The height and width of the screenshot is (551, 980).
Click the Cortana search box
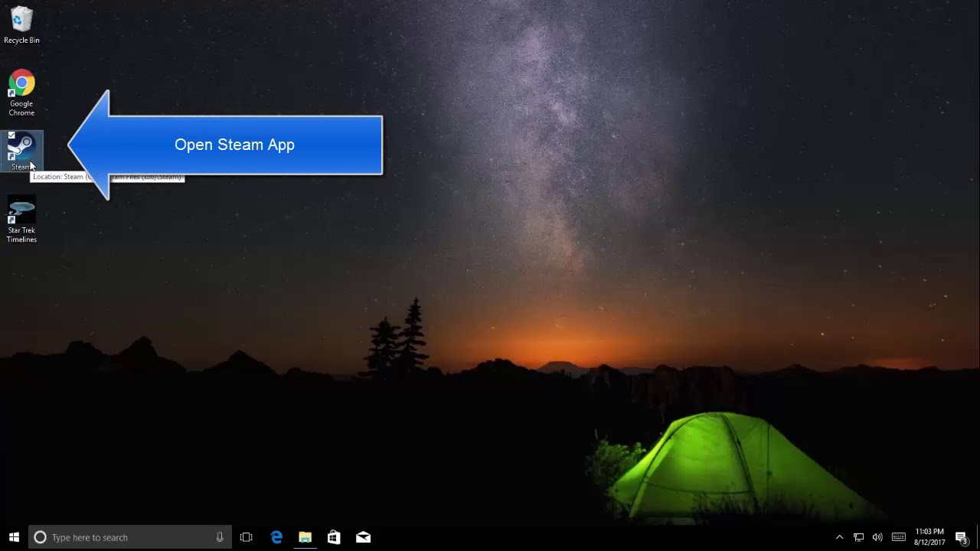[x=129, y=537]
